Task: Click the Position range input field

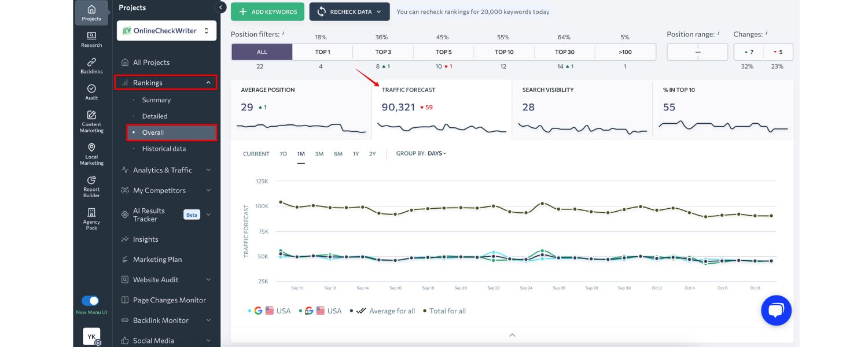Action: pyautogui.click(x=697, y=51)
